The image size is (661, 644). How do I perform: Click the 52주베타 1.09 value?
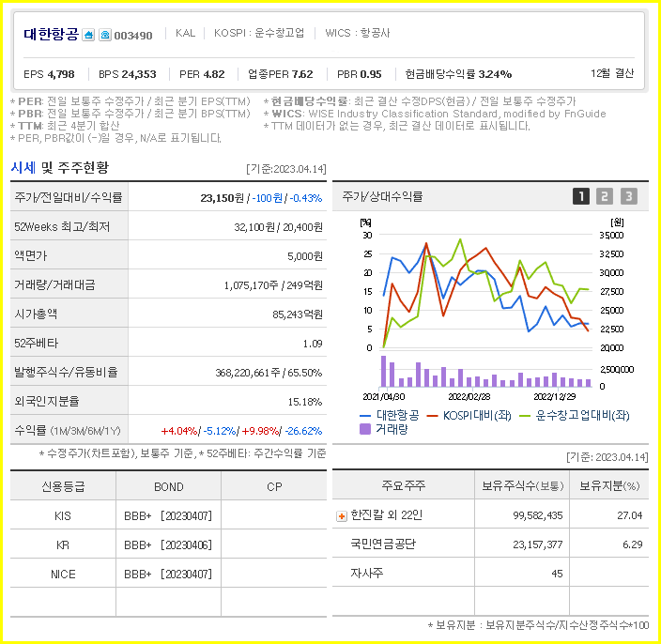[313, 344]
